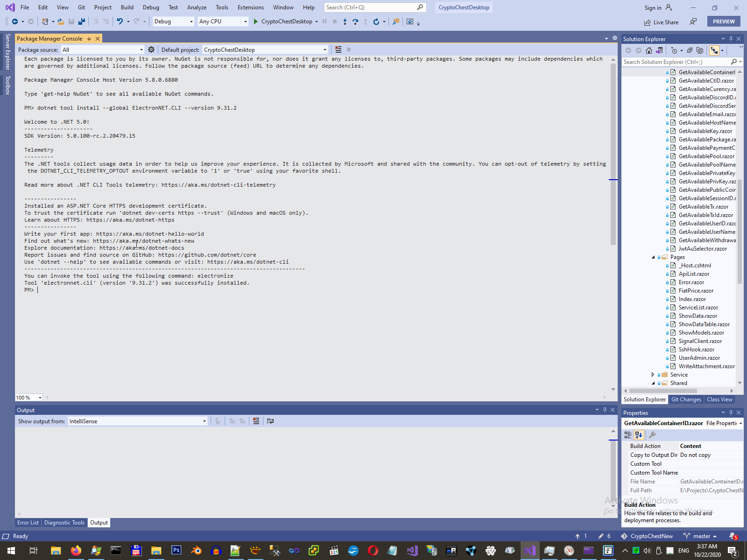
Task: Open Opera from the Windows taskbar
Action: (373, 551)
